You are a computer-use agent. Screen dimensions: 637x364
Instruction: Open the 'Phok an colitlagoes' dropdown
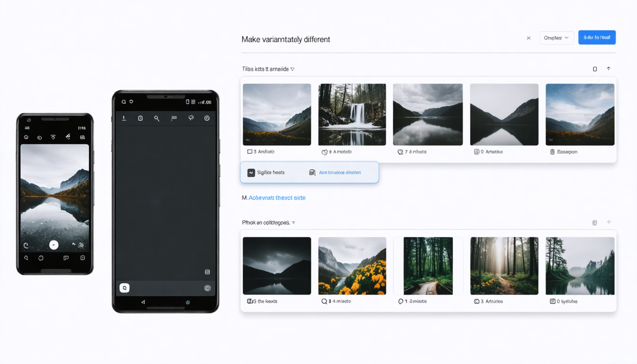[x=294, y=222]
